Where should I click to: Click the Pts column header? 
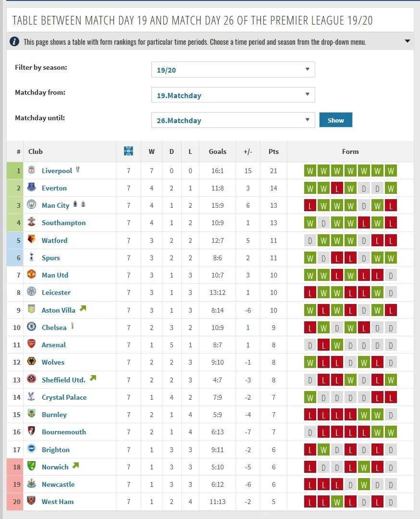(273, 152)
